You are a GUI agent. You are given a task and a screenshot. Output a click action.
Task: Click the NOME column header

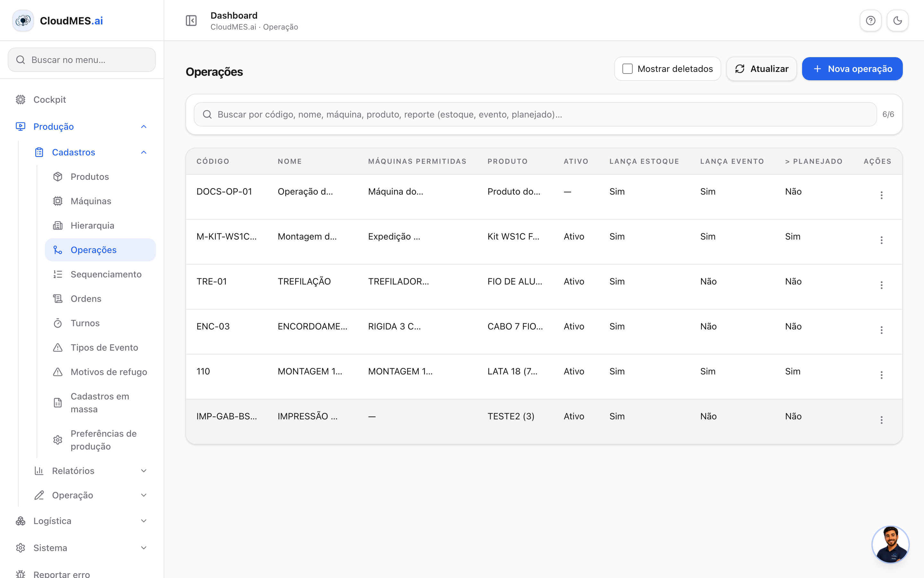coord(290,161)
